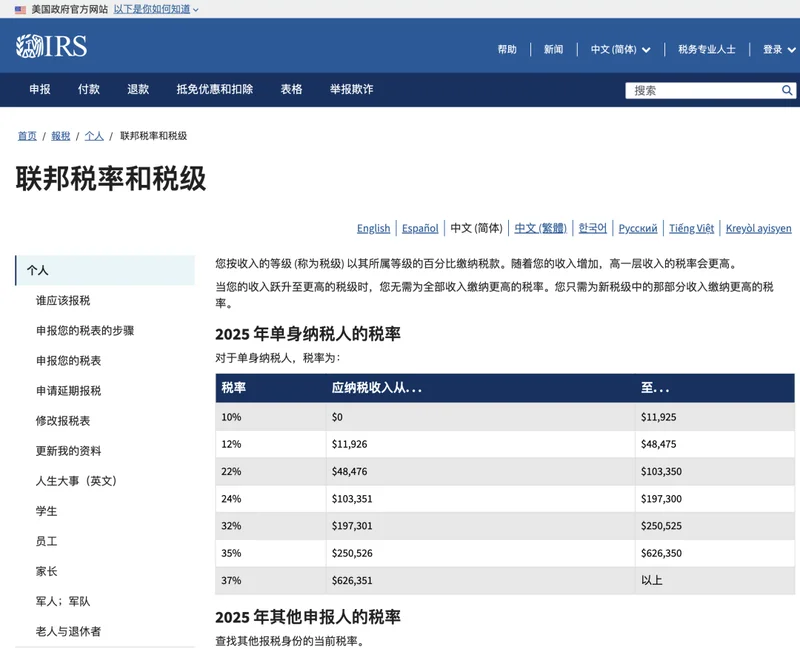The width and height of the screenshot is (800, 649).
Task: Click the 联邦税率和税级 page title
Action: tap(111, 179)
